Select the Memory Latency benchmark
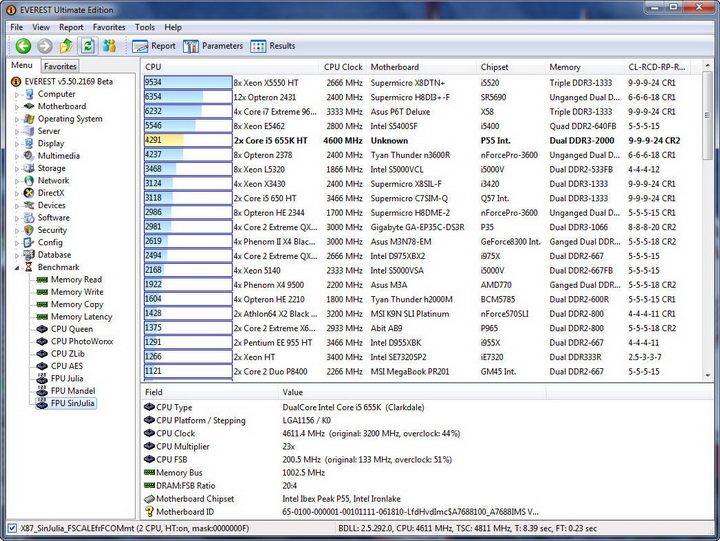Image resolution: width=720 pixels, height=541 pixels. 74,317
